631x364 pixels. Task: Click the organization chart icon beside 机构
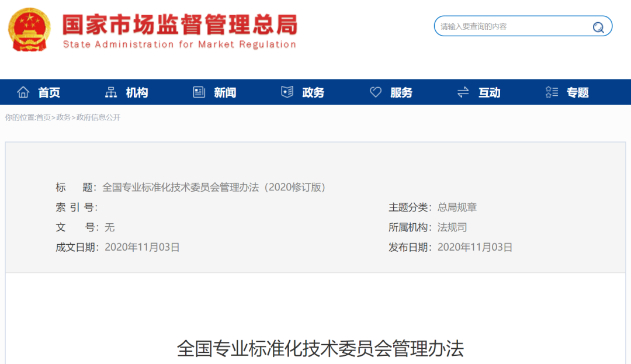coord(110,92)
